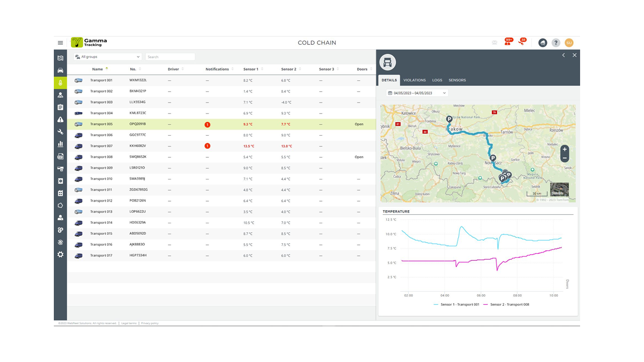Expand the All groups dropdown

coord(108,57)
